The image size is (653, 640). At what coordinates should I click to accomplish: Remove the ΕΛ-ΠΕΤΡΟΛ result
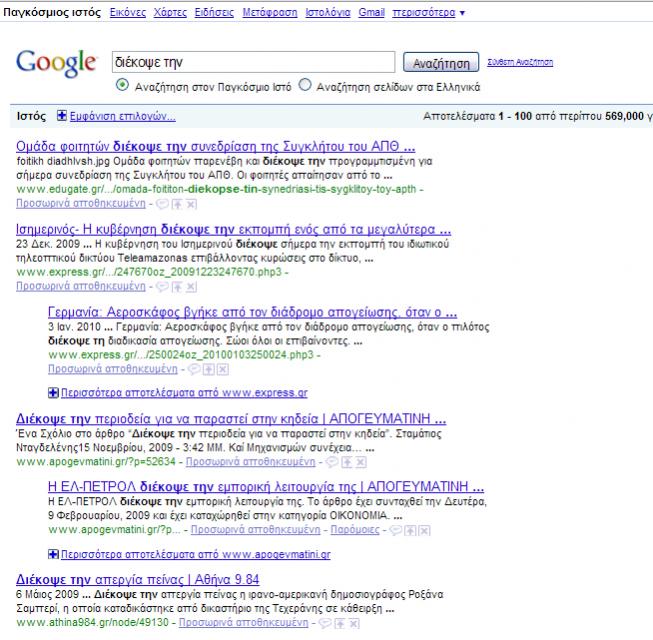[424, 530]
